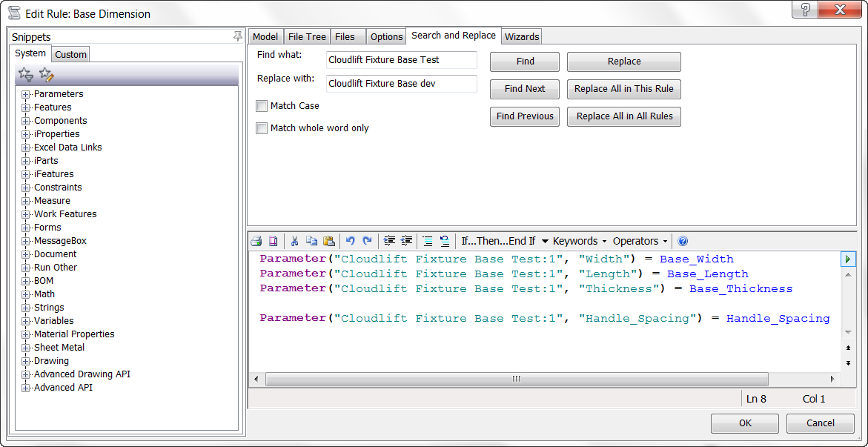Click the Paste icon in the editor toolbar
This screenshot has height=447, width=868.
click(331, 241)
